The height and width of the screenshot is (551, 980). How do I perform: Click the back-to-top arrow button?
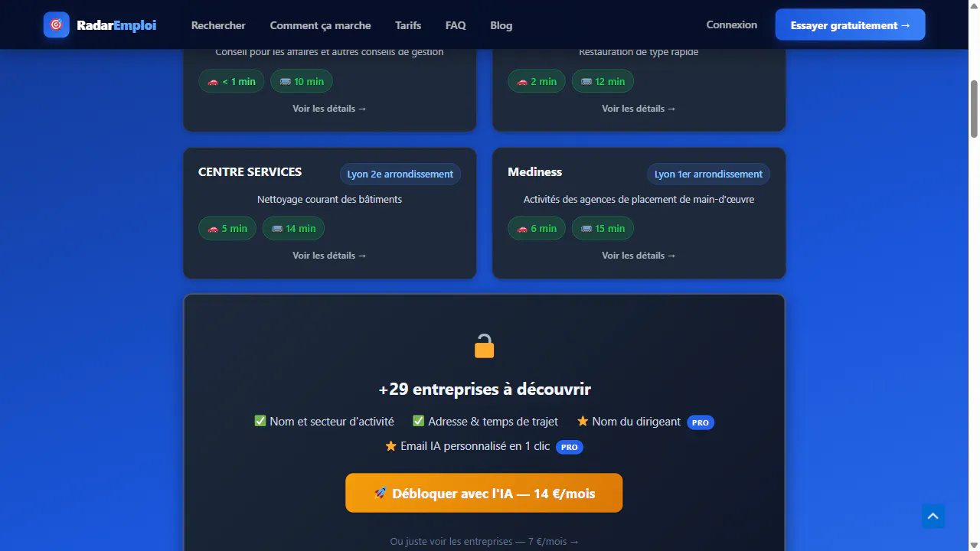[x=933, y=517]
